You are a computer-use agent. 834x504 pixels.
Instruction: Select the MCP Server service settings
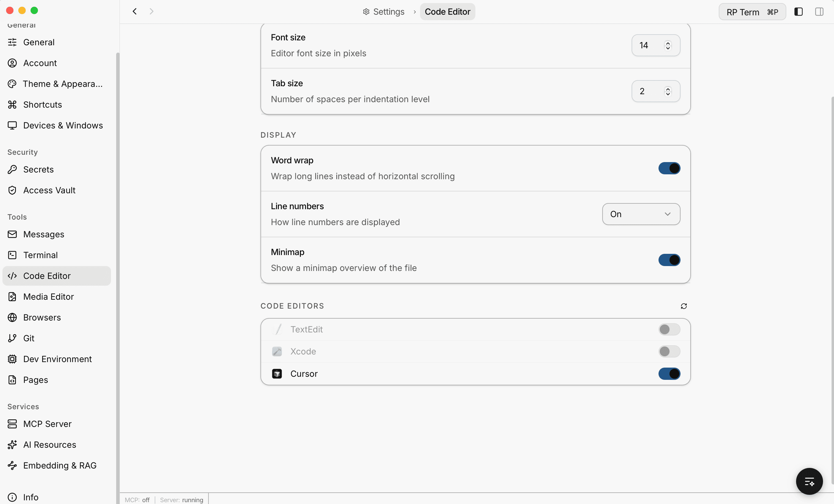(47, 424)
